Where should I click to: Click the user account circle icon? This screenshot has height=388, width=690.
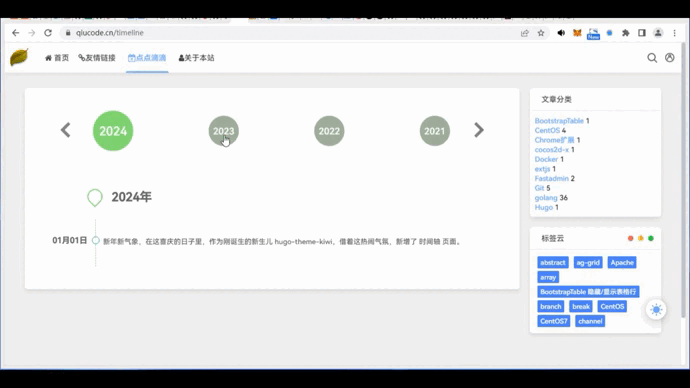pos(670,58)
